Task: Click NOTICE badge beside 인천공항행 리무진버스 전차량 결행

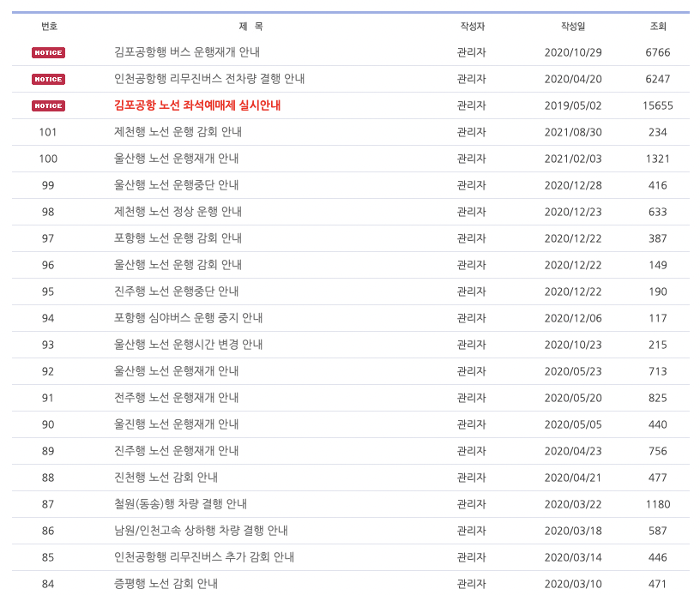Action: click(x=48, y=80)
